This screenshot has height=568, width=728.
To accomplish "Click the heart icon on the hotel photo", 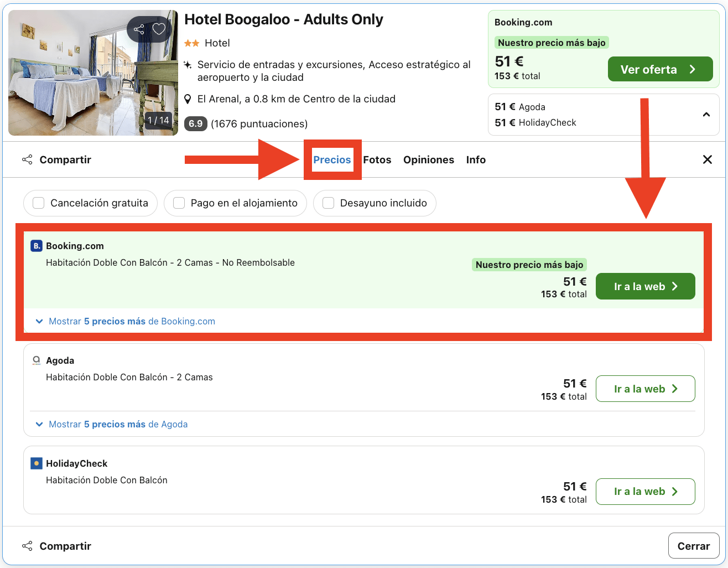I will point(159,29).
